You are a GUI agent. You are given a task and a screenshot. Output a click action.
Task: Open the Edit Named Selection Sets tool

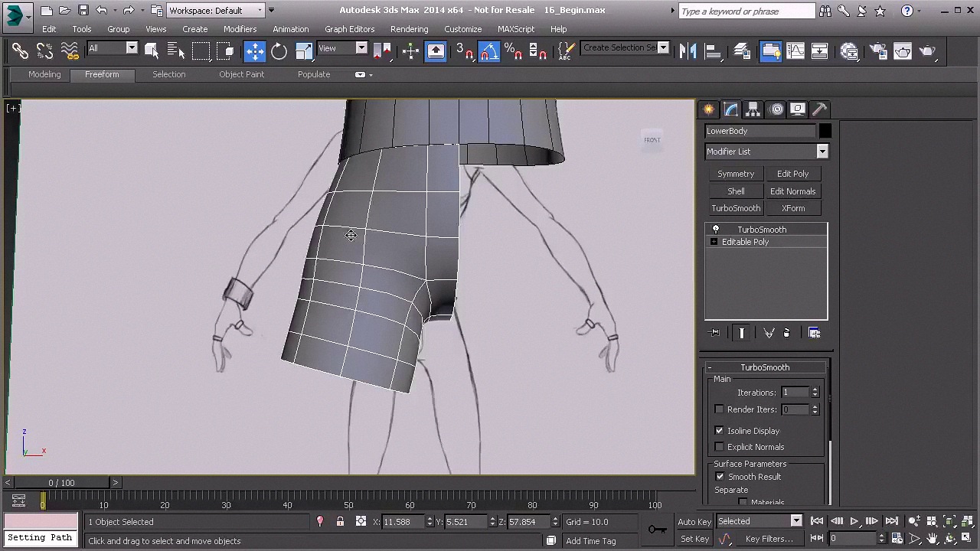pyautogui.click(x=566, y=51)
